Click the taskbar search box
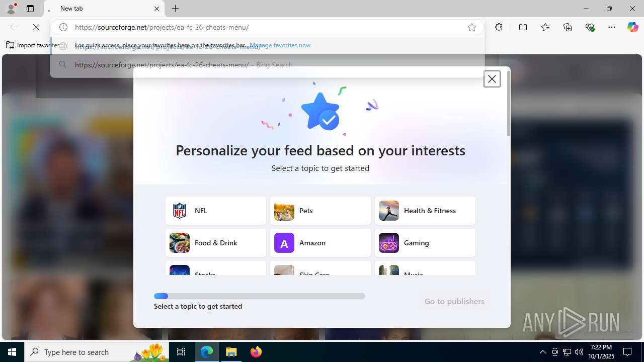This screenshot has height=362, width=644. point(97,352)
